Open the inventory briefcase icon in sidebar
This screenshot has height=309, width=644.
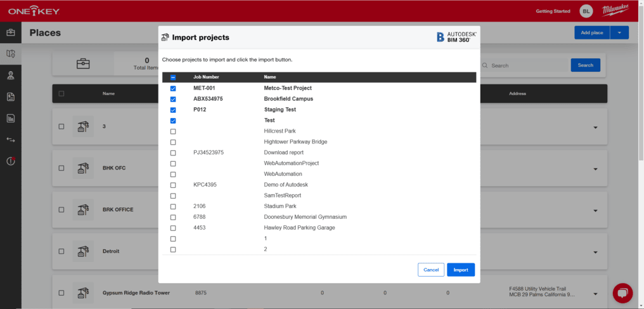[x=11, y=32]
